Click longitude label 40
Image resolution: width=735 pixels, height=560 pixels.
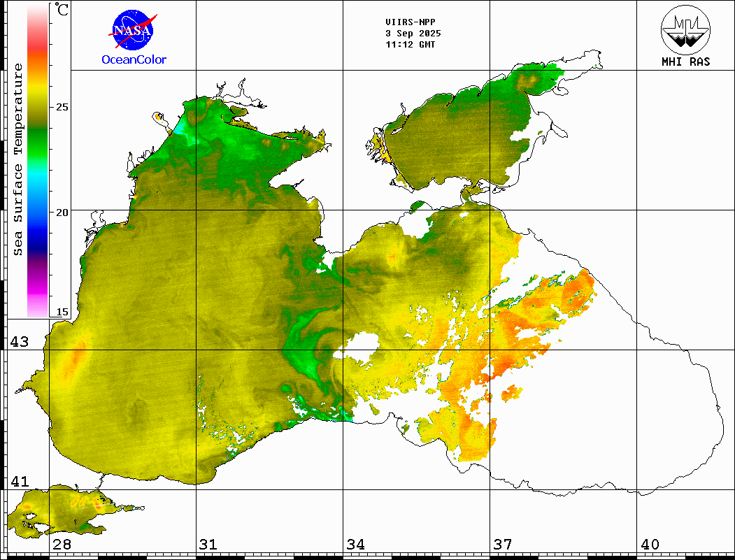click(x=650, y=545)
